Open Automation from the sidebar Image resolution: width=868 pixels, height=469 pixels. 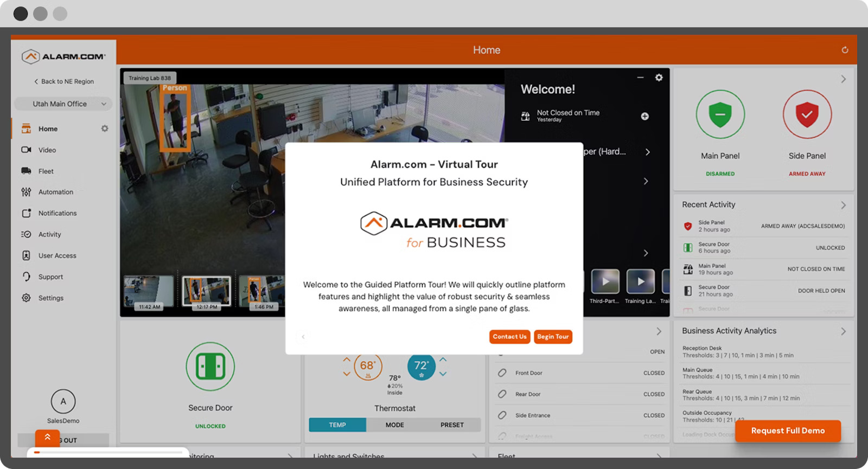pos(55,192)
